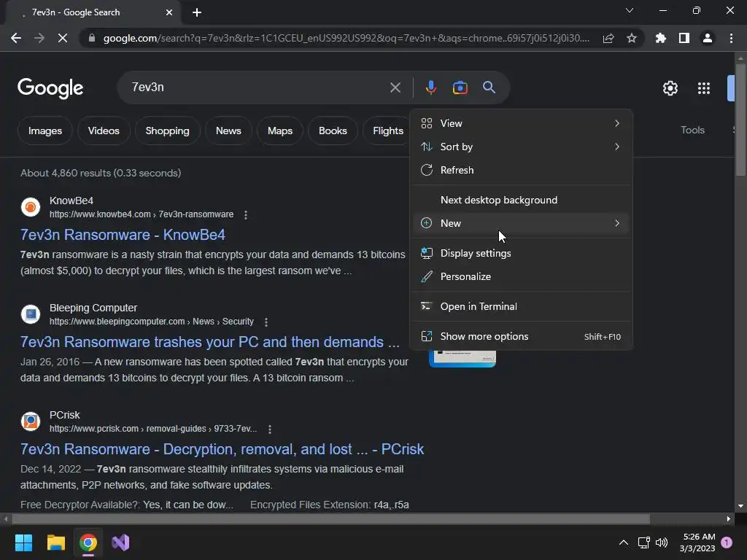The height and width of the screenshot is (560, 747).
Task: Open the Bleeping Computer 7ev3n trashes PC link
Action: pyautogui.click(x=209, y=342)
